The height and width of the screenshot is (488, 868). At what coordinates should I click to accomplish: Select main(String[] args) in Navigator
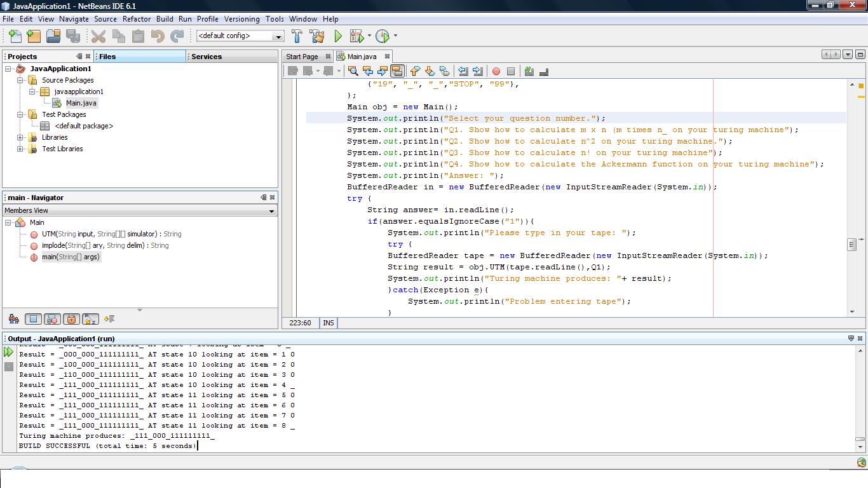(x=71, y=257)
